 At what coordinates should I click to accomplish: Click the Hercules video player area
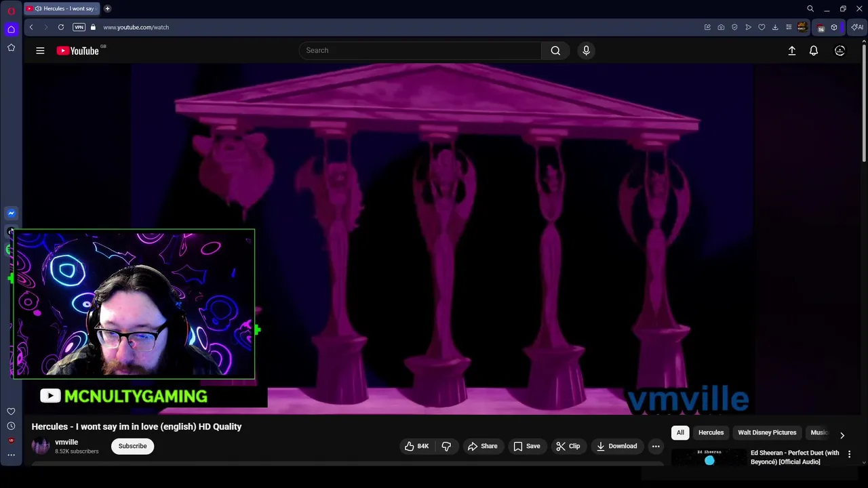click(x=443, y=239)
